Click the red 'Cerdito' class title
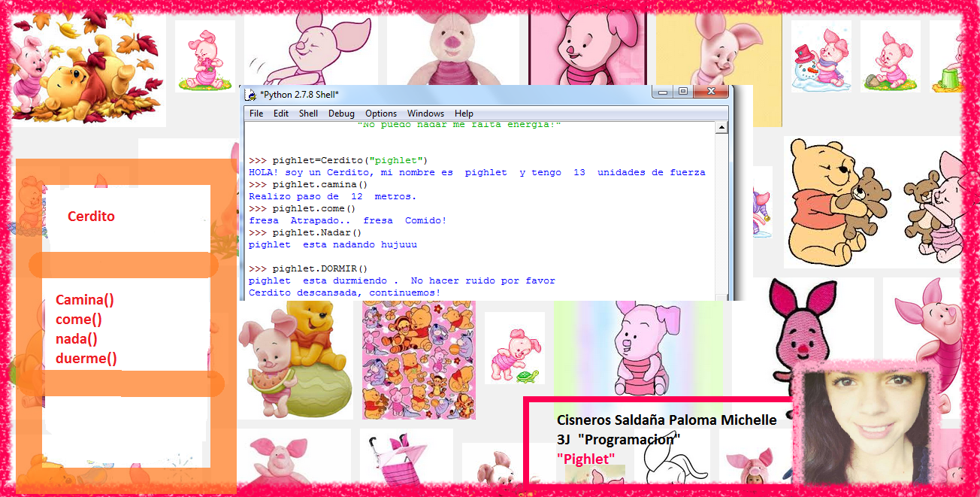Image resolution: width=980 pixels, height=497 pixels. [x=91, y=217]
